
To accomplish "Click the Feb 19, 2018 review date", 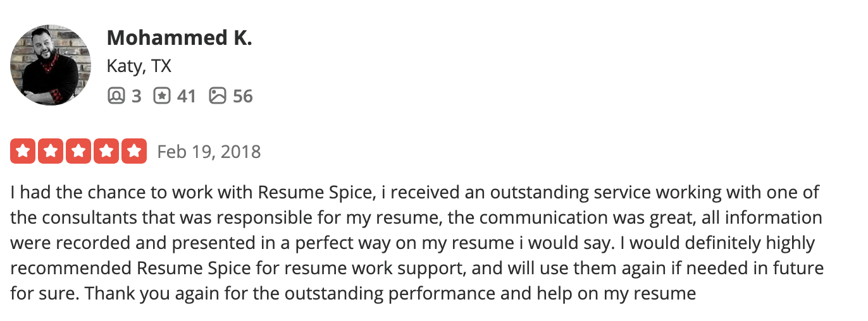I will (209, 152).
